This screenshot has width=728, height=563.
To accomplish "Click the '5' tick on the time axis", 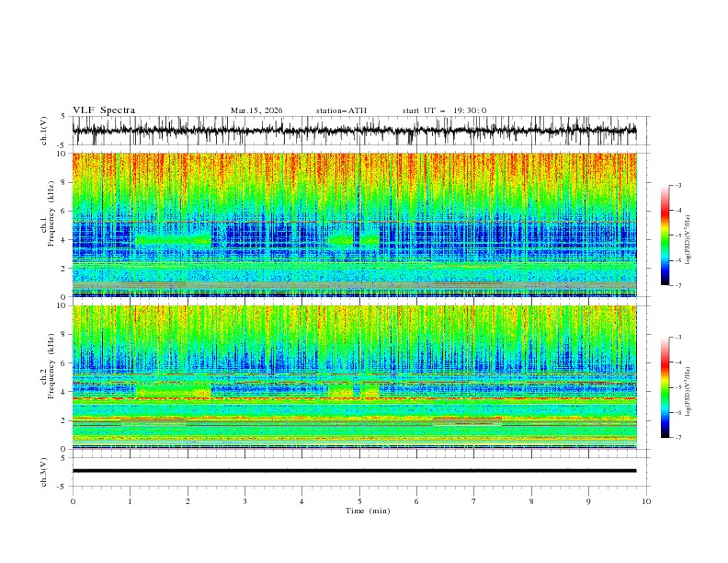I will [x=359, y=501].
